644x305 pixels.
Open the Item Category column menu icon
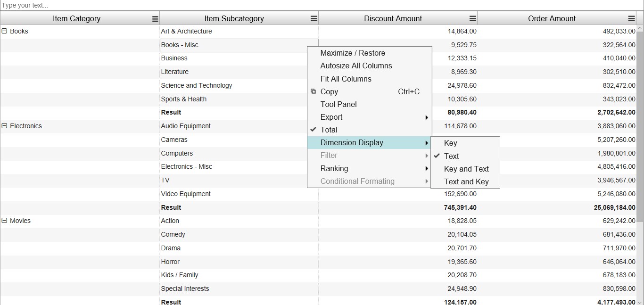point(155,19)
